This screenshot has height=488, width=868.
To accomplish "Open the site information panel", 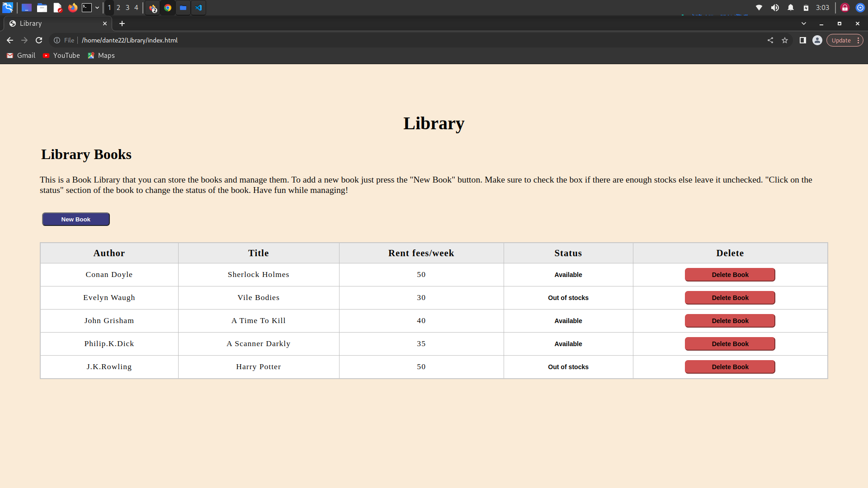I will click(57, 40).
